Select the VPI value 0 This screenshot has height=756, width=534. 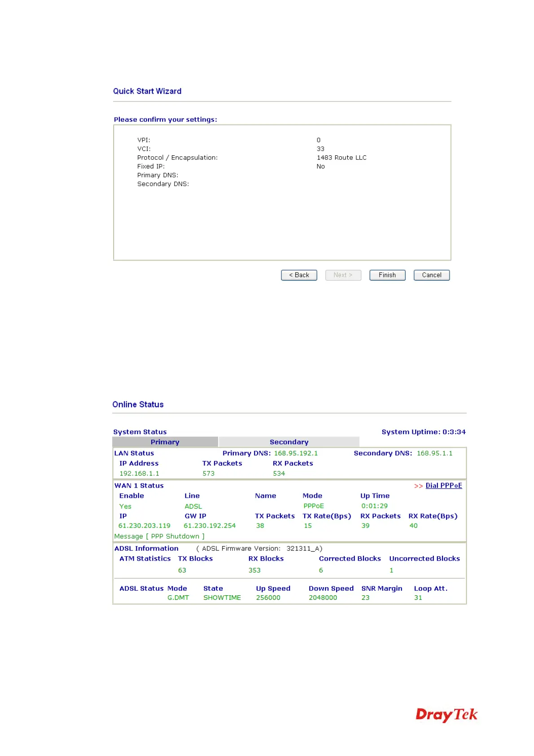[319, 140]
